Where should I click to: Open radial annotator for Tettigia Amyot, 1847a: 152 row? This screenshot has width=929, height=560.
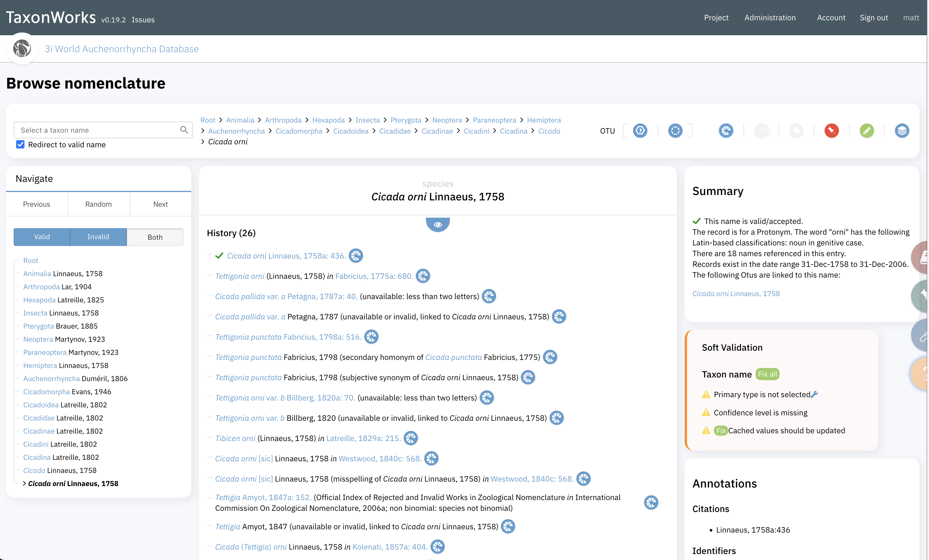pyautogui.click(x=651, y=503)
